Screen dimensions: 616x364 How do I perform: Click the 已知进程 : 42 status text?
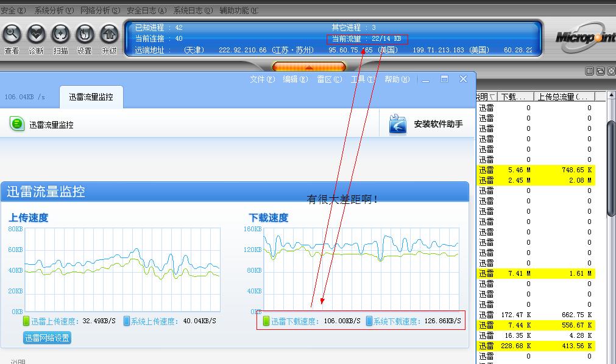[158, 27]
